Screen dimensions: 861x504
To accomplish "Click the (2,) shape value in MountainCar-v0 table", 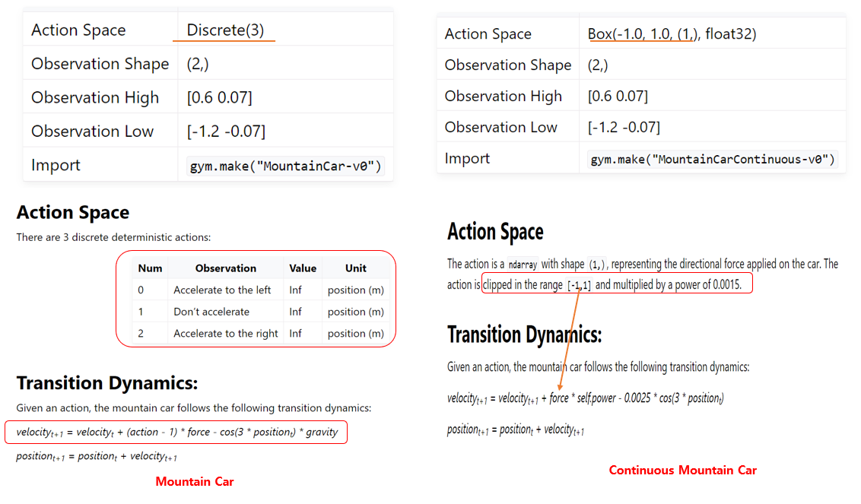I will tap(197, 64).
